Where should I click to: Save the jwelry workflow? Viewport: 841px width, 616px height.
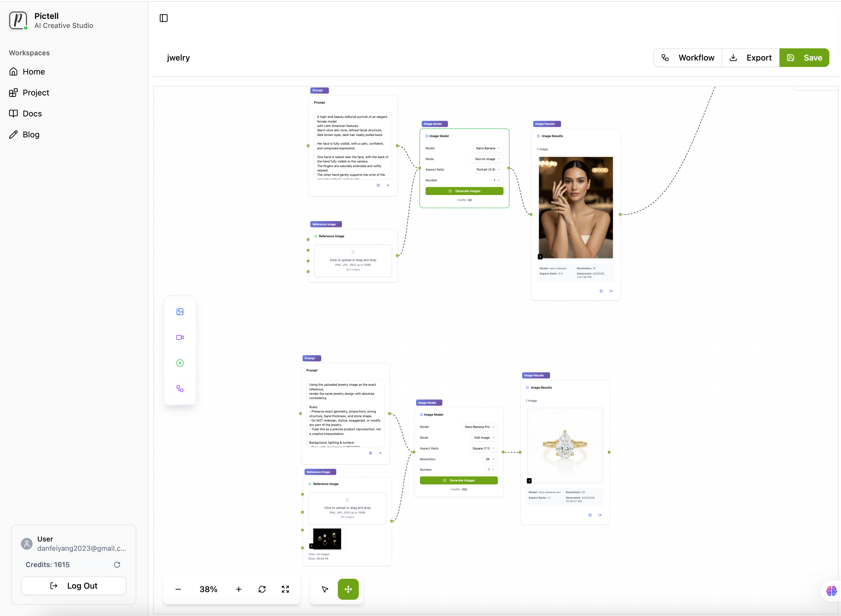[x=804, y=57]
